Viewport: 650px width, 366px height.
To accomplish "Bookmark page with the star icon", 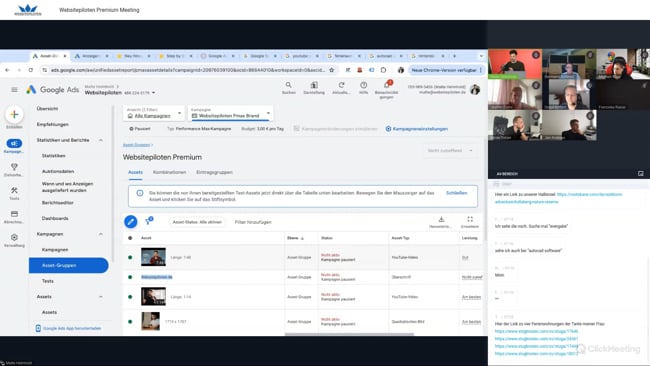I will point(332,70).
